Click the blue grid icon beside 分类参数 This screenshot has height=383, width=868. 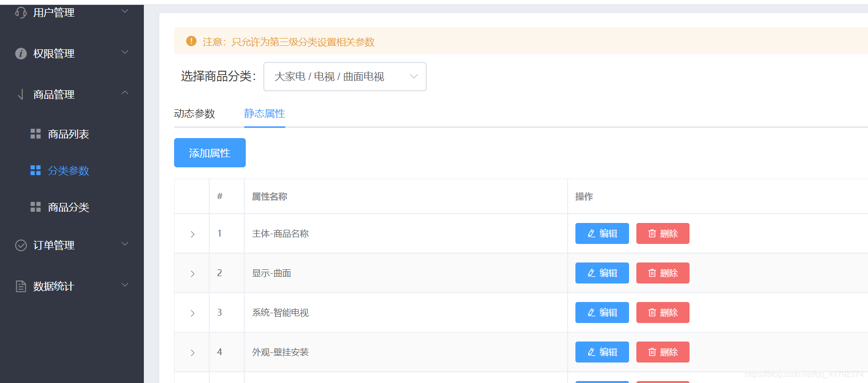click(36, 170)
